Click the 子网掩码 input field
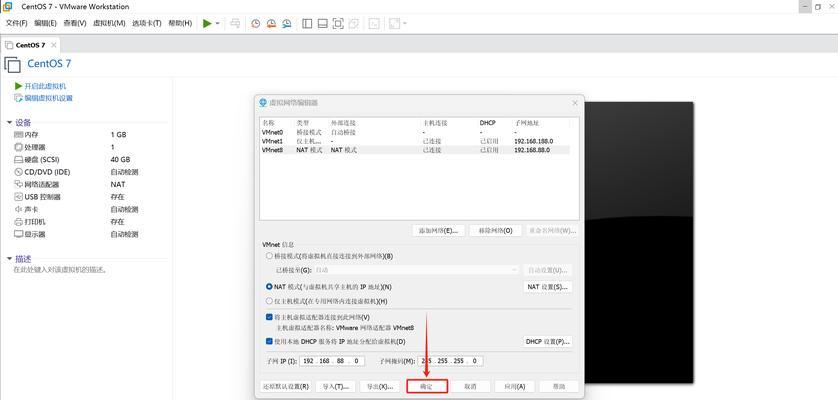 point(451,361)
